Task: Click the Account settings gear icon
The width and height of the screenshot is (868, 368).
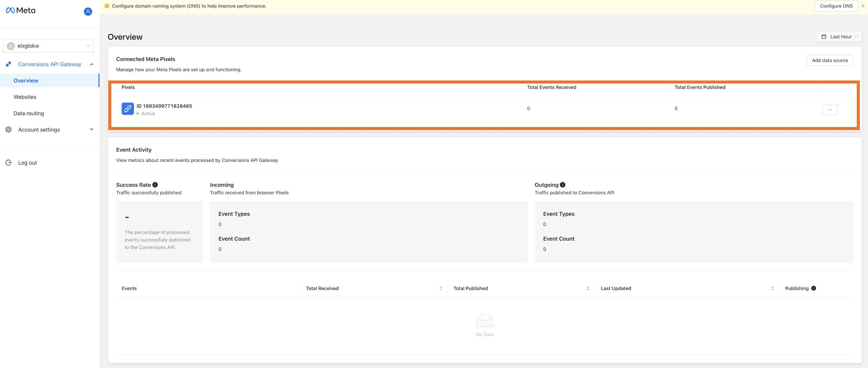Action: coord(8,130)
